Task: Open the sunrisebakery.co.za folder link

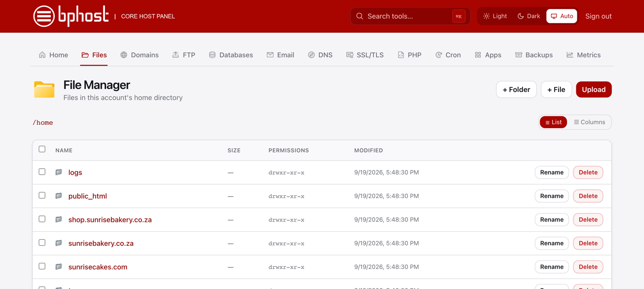Action: pos(101,243)
